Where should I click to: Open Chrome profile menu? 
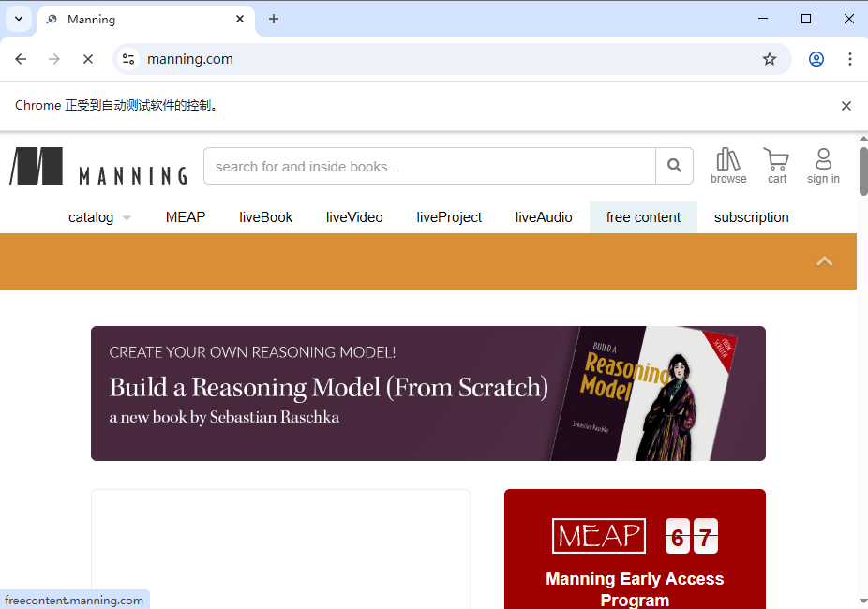coord(816,59)
